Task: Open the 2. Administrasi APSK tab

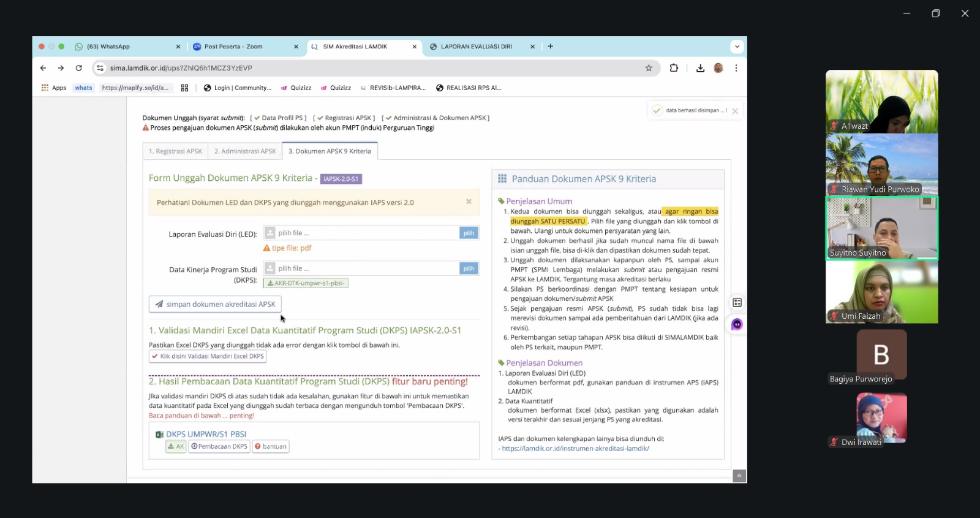Action: 245,151
